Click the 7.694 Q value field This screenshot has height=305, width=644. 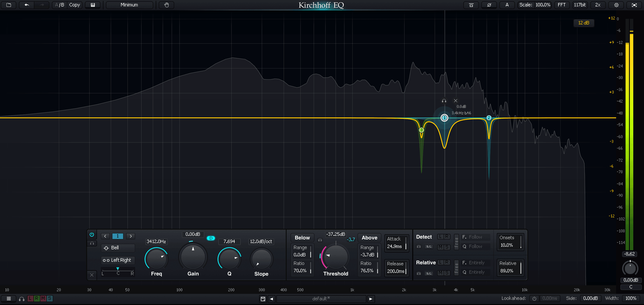229,241
